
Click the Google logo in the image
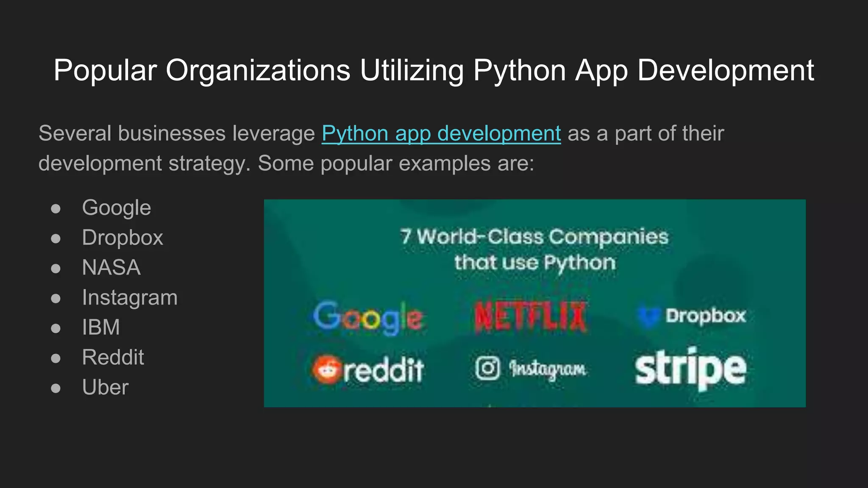pyautogui.click(x=368, y=318)
